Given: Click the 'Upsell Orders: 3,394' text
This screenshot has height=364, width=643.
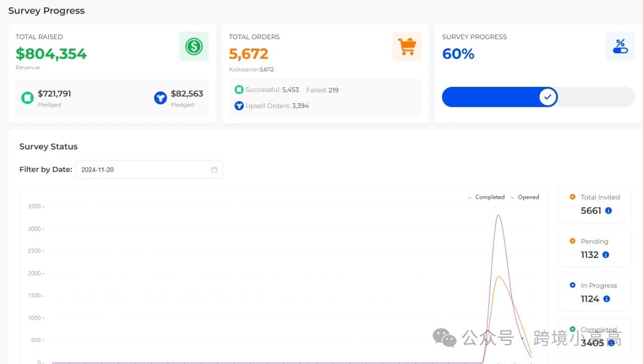Looking at the screenshot, I should pyautogui.click(x=277, y=106).
